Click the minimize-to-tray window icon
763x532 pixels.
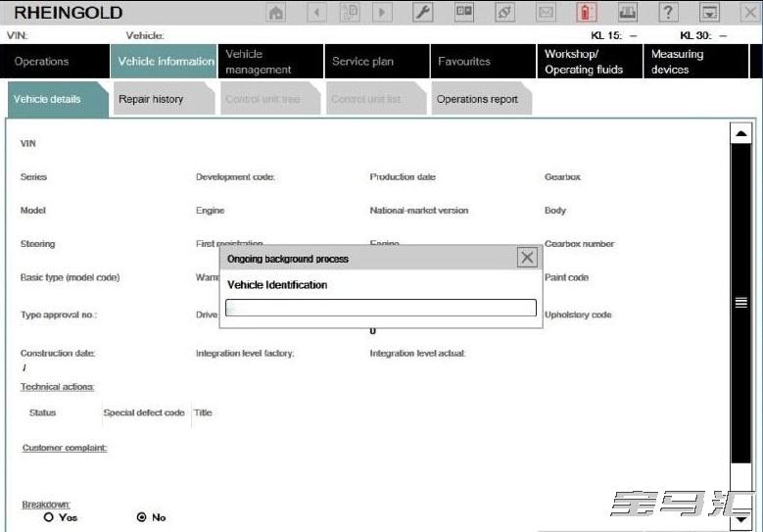[x=709, y=12]
